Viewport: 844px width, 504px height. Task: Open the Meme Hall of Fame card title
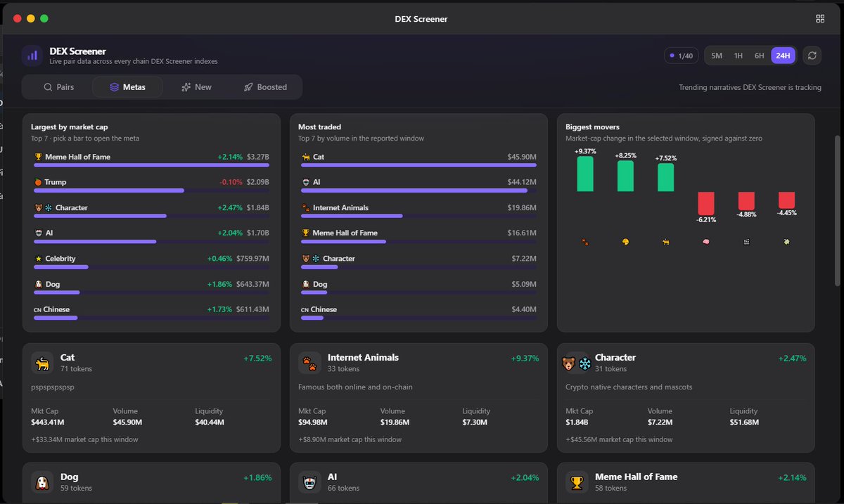[636, 477]
